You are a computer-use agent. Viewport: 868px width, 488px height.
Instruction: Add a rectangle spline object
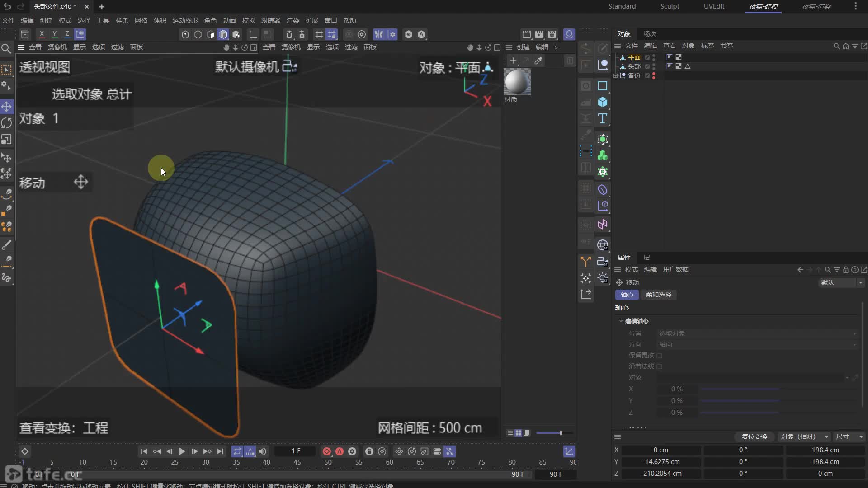[x=603, y=86]
